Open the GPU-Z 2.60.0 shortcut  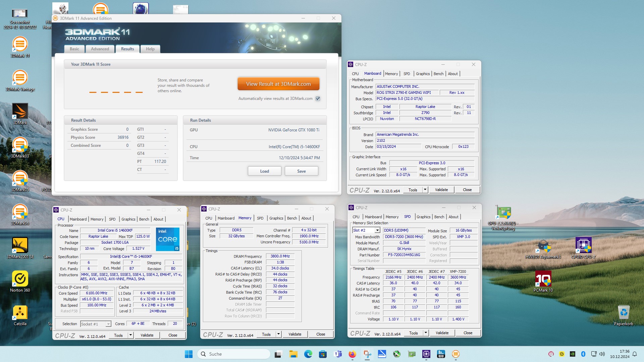(503, 218)
